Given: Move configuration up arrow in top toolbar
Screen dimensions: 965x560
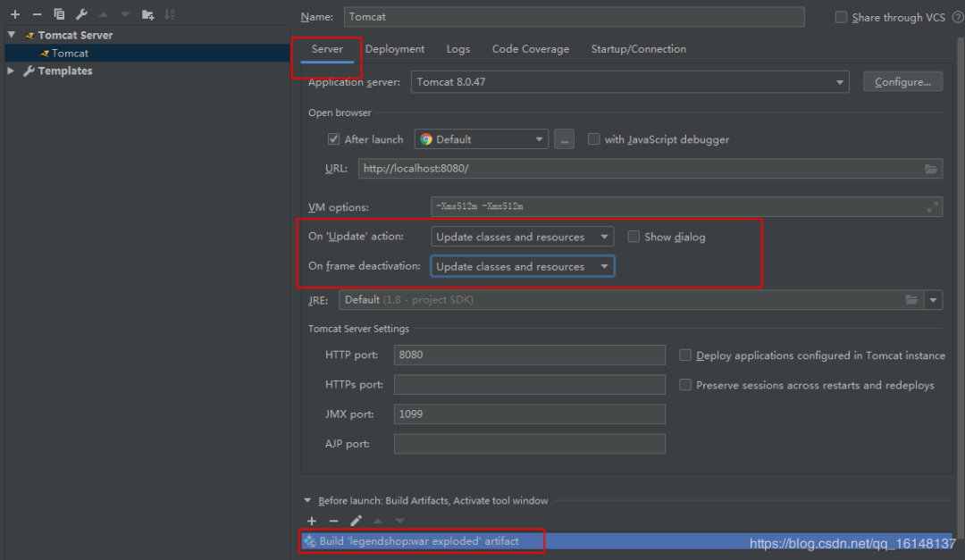Looking at the screenshot, I should point(104,14).
